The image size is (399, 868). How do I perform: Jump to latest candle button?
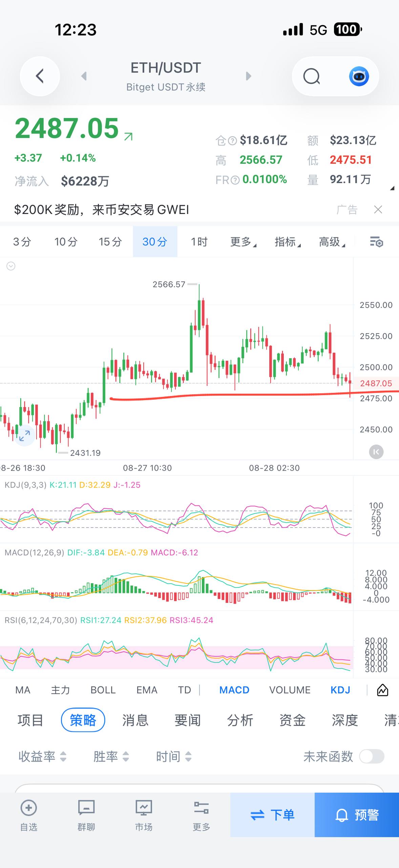pos(376,452)
